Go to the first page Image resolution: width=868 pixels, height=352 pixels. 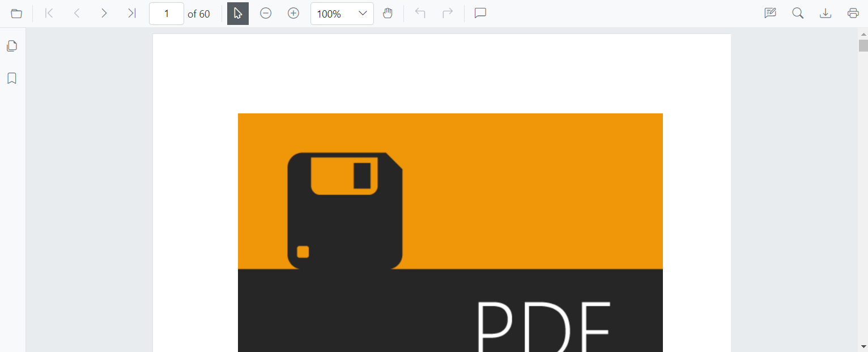point(49,14)
